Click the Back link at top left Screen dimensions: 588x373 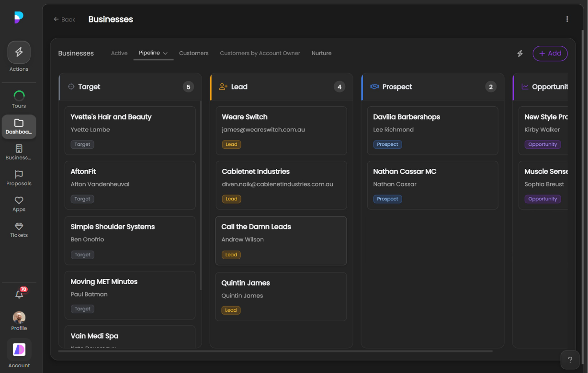[x=64, y=19]
